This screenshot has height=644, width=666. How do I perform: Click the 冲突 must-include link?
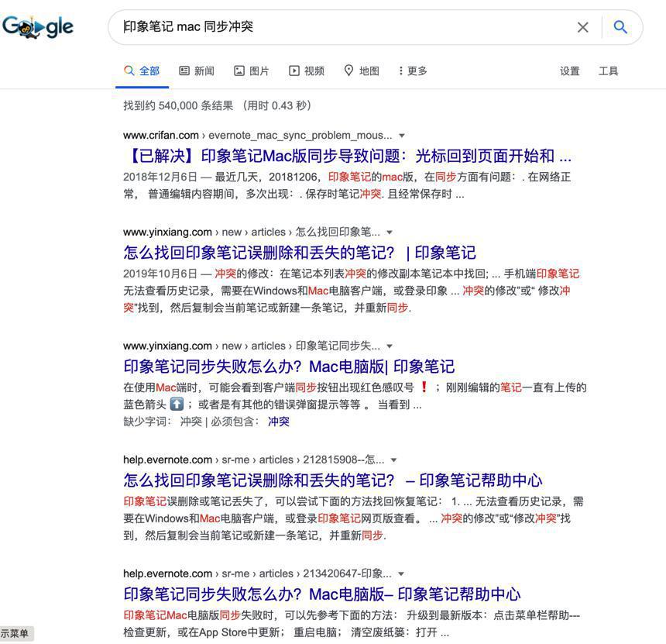(279, 422)
